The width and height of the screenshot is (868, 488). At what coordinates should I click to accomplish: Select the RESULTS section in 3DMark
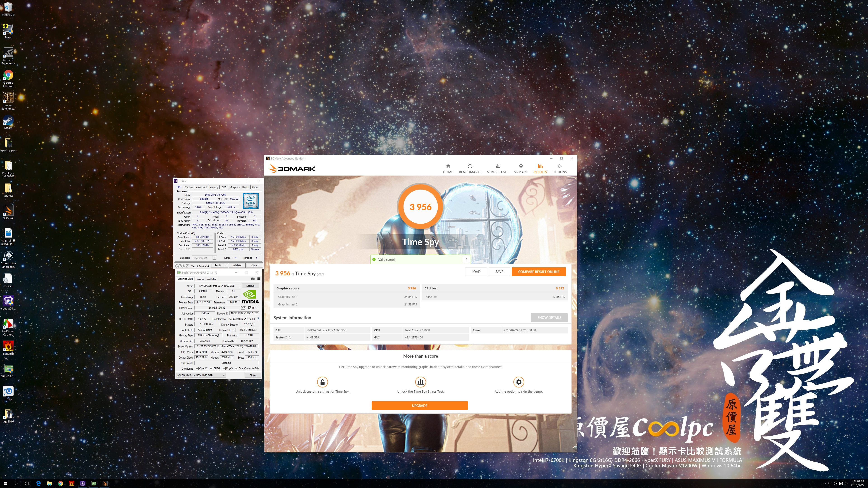540,169
